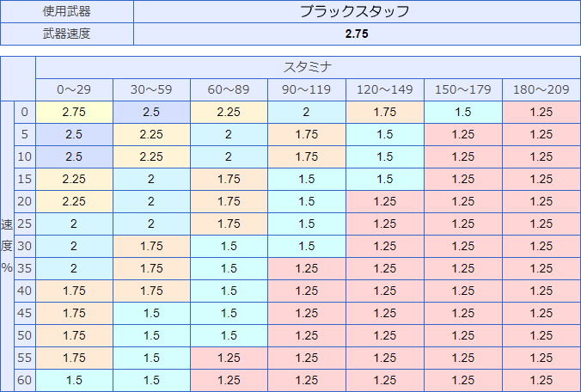Click the yellow 2.75 cell in row 0
Image resolution: width=581 pixels, height=392 pixels.
pyautogui.click(x=74, y=112)
